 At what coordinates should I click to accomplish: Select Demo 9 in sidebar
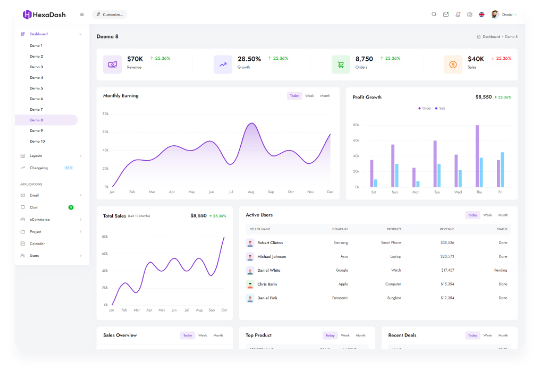[36, 131]
